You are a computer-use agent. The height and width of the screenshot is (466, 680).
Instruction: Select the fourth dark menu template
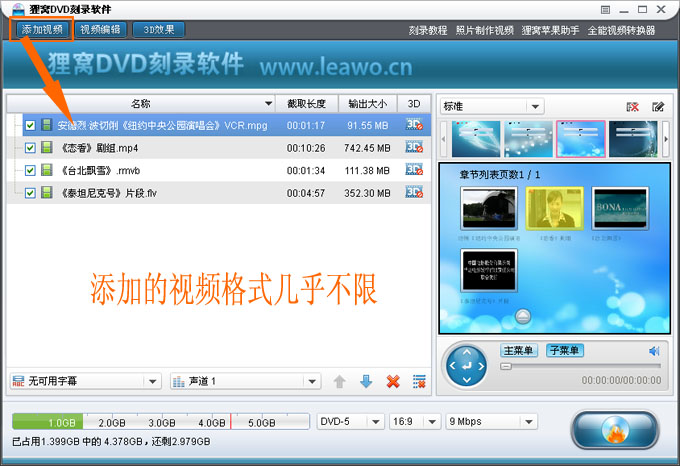pos(633,139)
